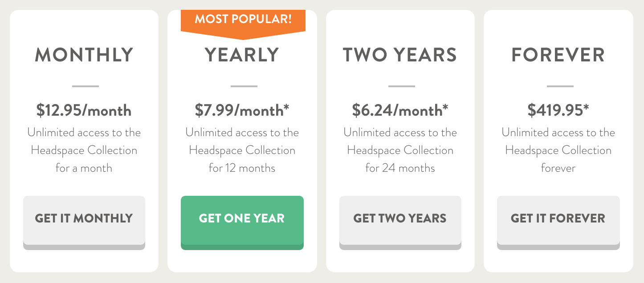The height and width of the screenshot is (283, 644).
Task: Click the $12.95/month price
Action: click(84, 110)
